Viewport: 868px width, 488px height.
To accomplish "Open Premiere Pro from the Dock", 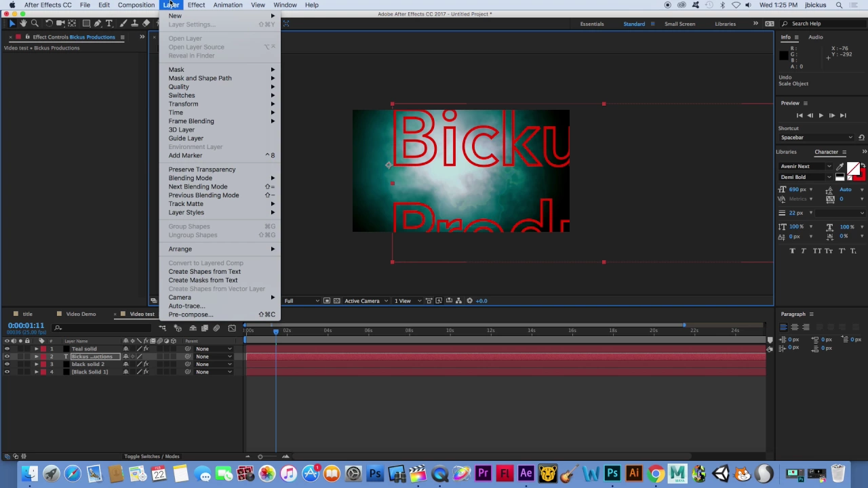I will [483, 473].
